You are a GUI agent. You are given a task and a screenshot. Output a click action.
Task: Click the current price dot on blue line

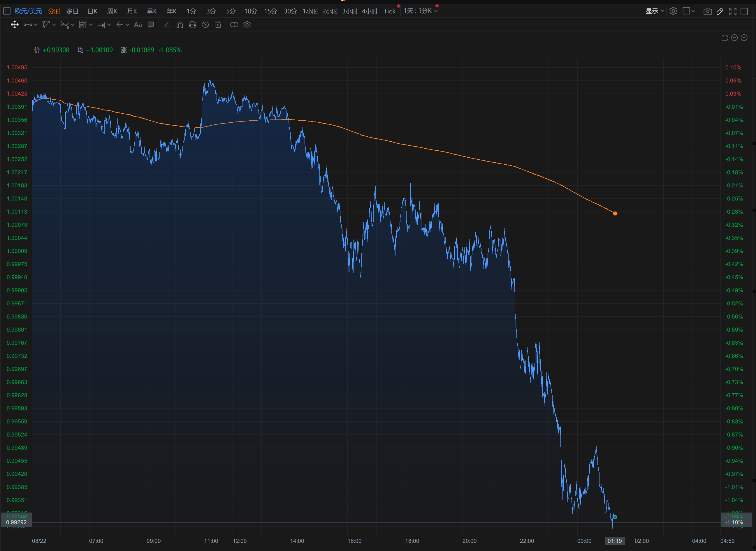point(615,517)
